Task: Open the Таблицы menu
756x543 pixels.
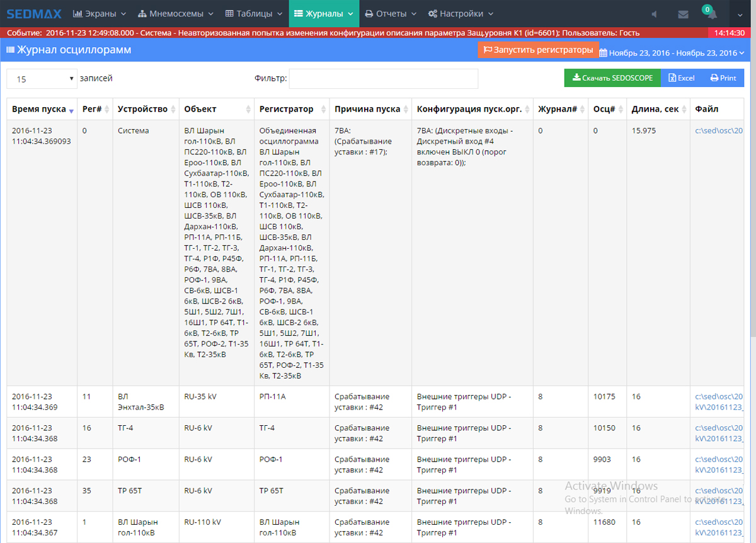Action: tap(254, 13)
